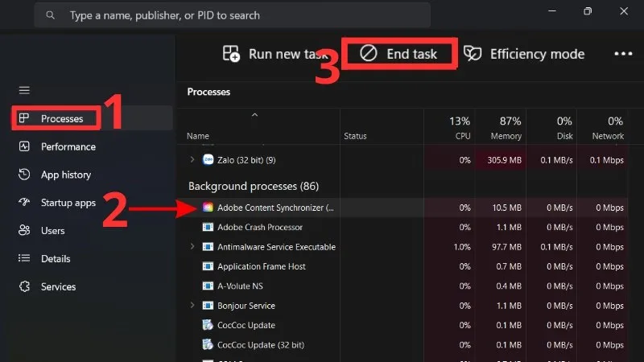Go to Startup apps
Viewport: 644px width, 362px height.
click(68, 203)
